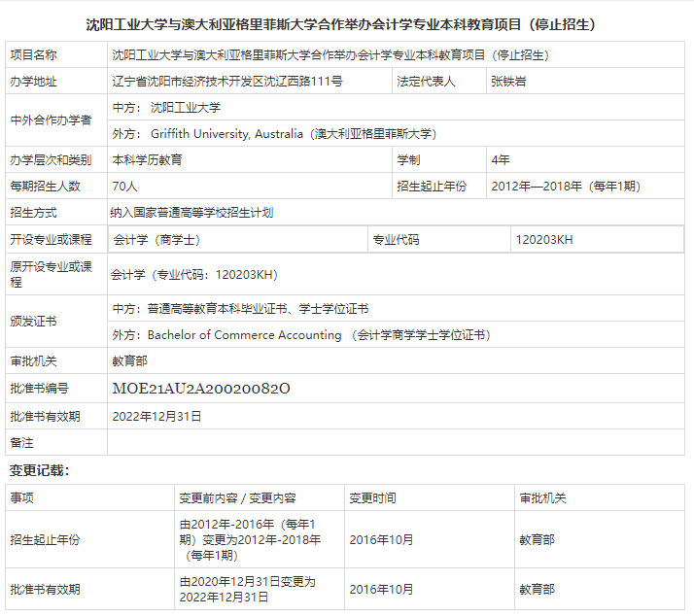This screenshot has width=694, height=616.
Task: Select the 每期招生人数 label
Action: tap(45, 186)
